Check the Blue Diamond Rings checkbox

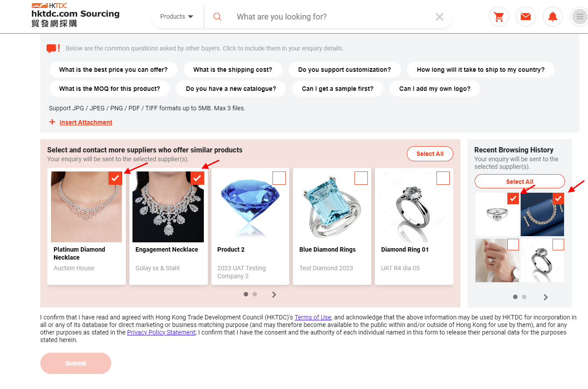click(x=361, y=178)
